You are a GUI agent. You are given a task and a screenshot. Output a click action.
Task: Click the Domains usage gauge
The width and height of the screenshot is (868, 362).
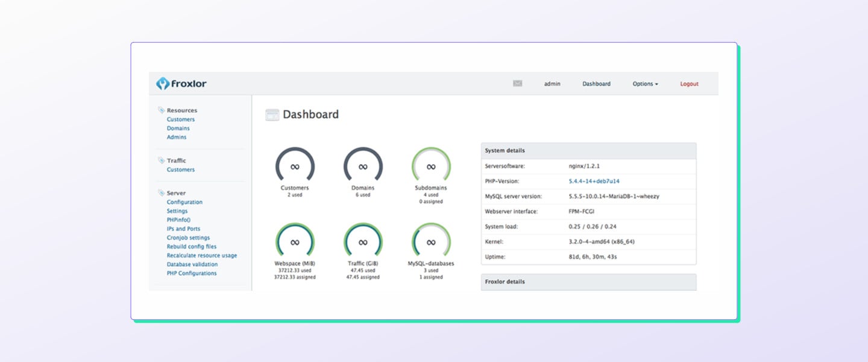[363, 165]
